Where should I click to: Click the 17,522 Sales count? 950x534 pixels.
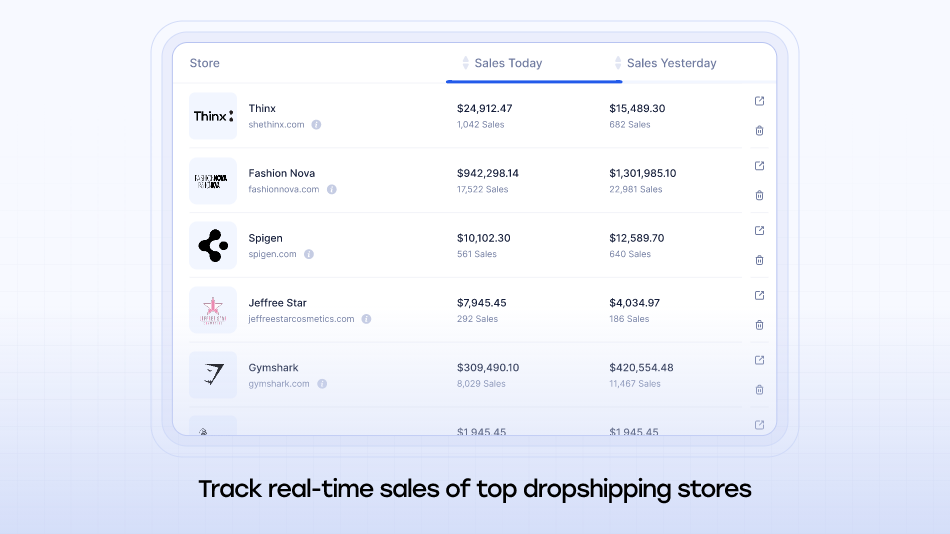point(483,189)
